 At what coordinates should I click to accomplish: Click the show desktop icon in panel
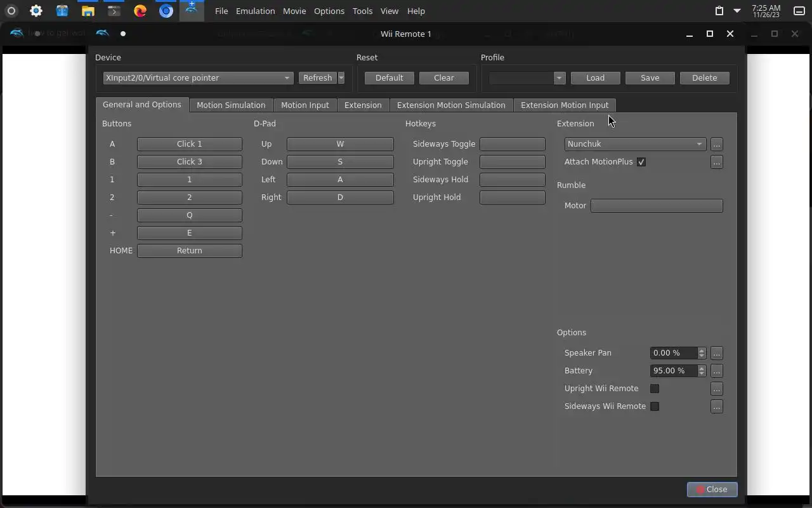click(799, 11)
